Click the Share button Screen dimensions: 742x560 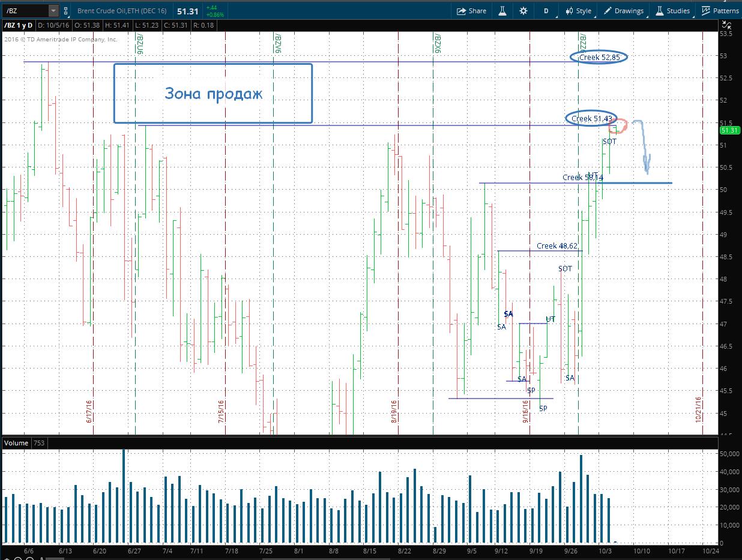471,11
